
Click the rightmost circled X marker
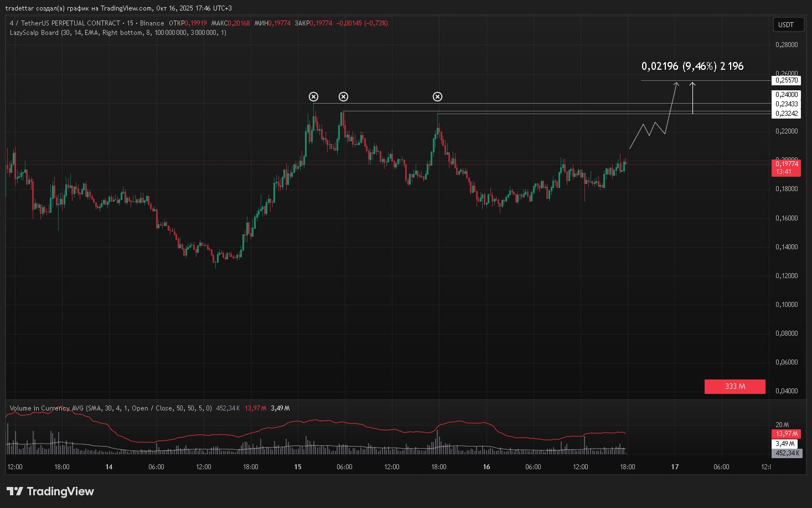point(437,97)
